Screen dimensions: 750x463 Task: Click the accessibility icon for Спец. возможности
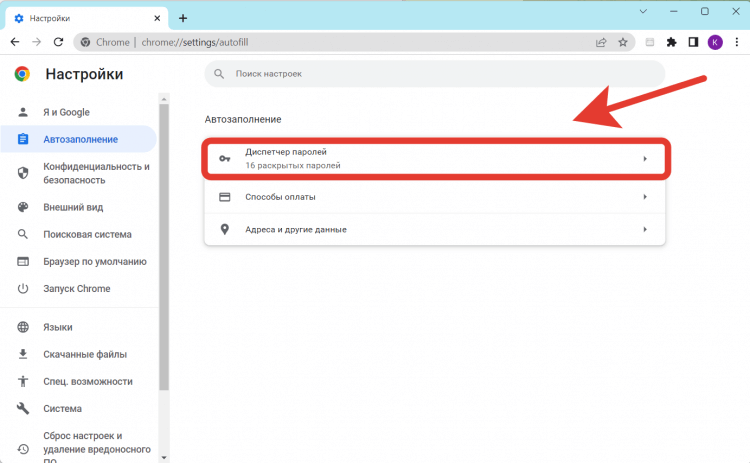coord(22,382)
